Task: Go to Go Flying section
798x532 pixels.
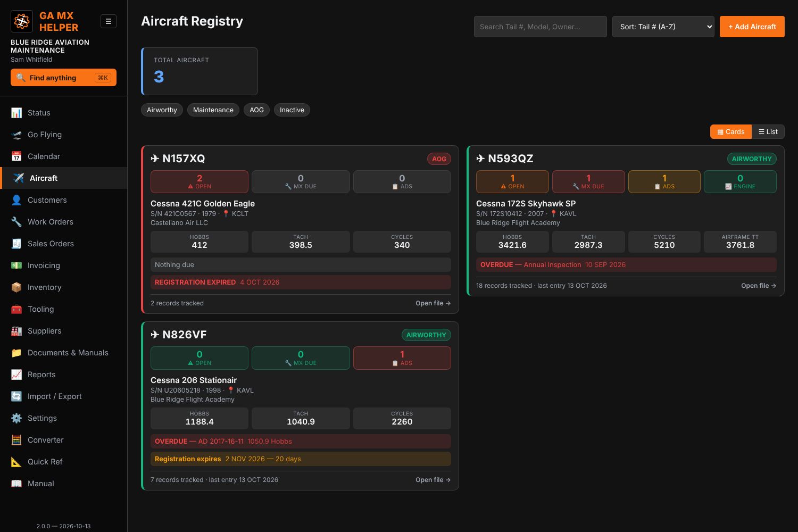Action: [x=64, y=135]
